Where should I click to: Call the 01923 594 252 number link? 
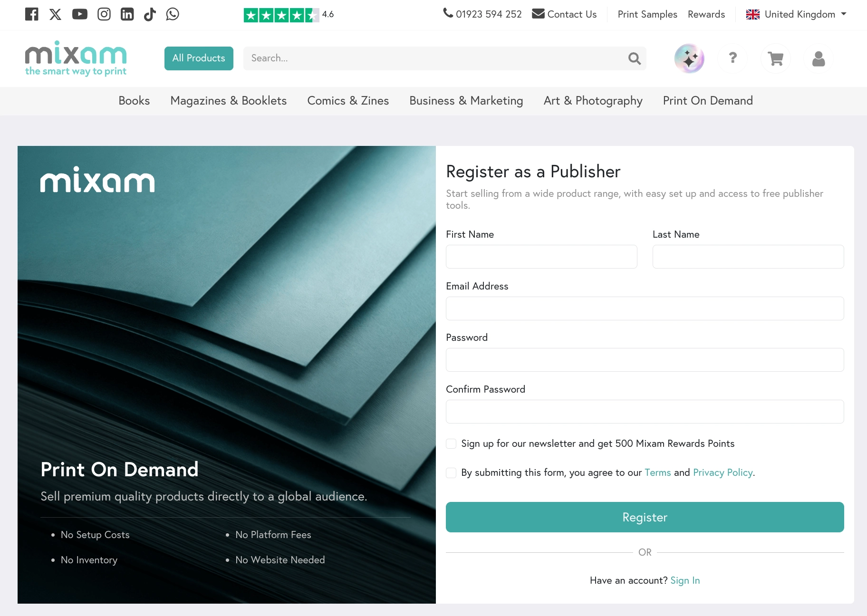pos(489,14)
